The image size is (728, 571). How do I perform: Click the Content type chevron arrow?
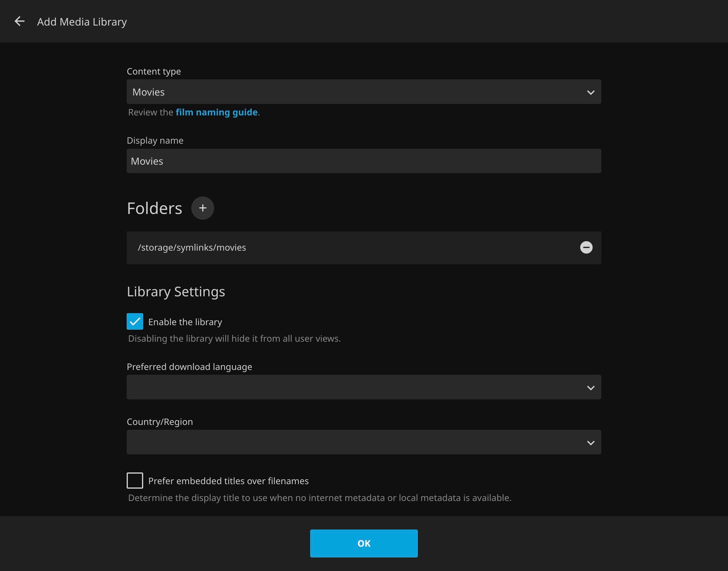coord(591,92)
